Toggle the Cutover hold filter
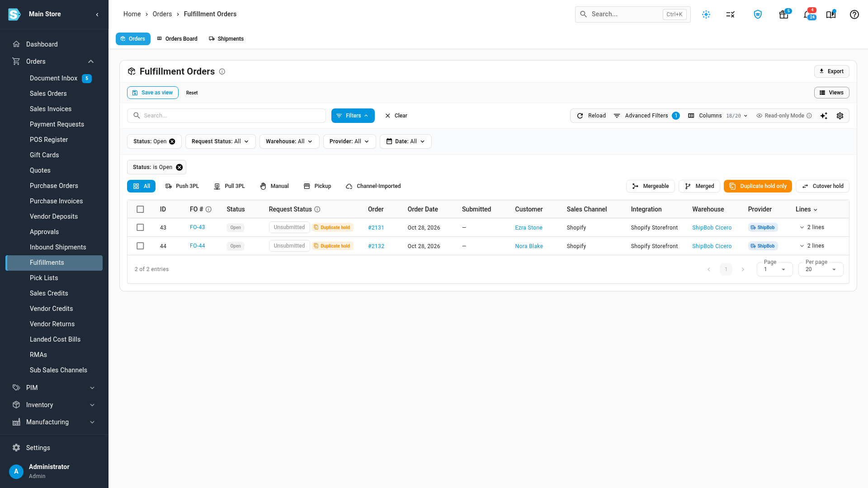 click(x=822, y=186)
